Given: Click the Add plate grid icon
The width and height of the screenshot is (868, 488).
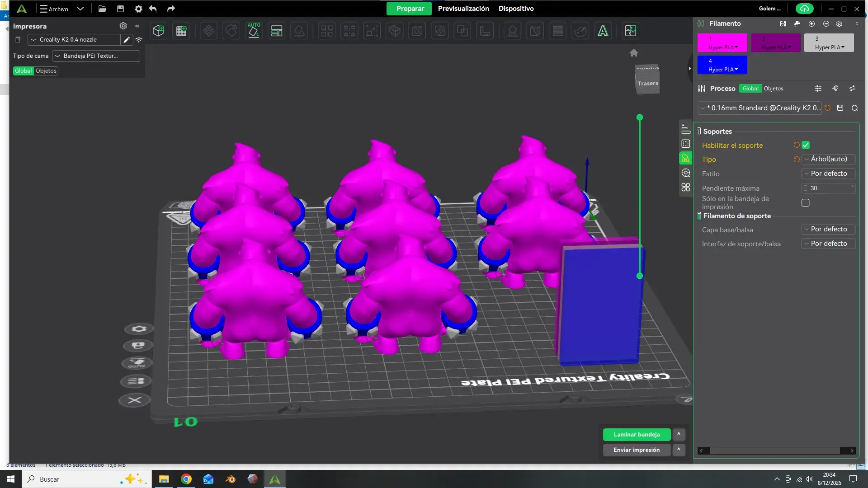Looking at the screenshot, I should 181,31.
